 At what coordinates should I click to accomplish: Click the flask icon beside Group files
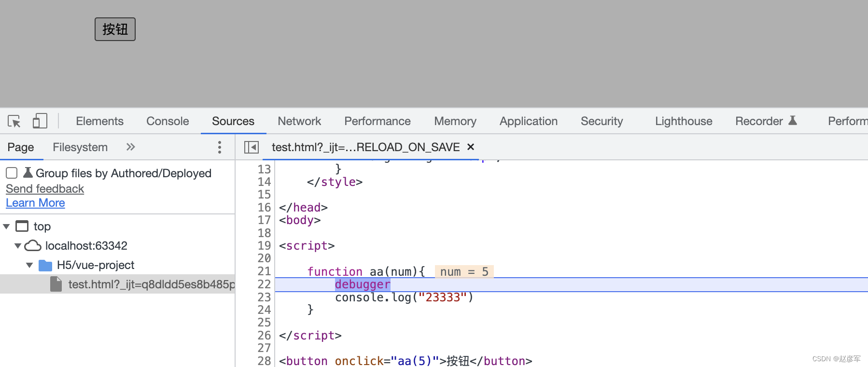point(28,172)
